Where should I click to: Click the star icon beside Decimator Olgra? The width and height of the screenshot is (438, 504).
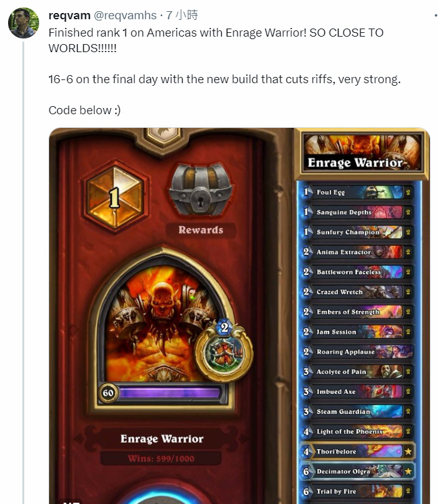coord(408,472)
